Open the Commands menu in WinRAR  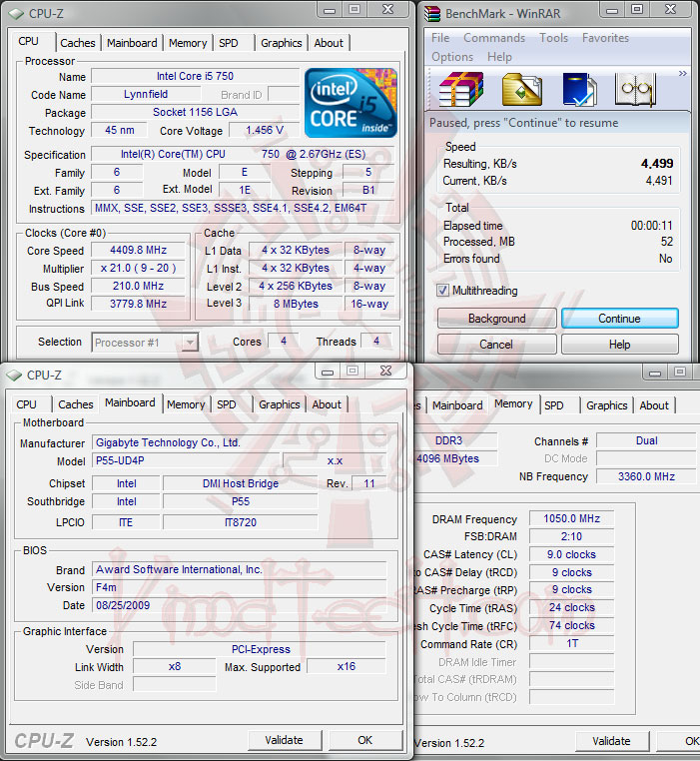click(494, 38)
